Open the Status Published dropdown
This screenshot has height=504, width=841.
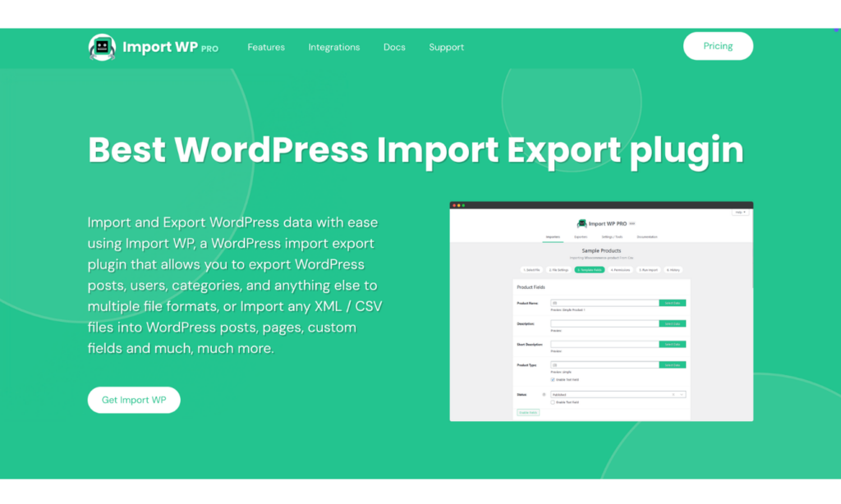click(x=618, y=395)
